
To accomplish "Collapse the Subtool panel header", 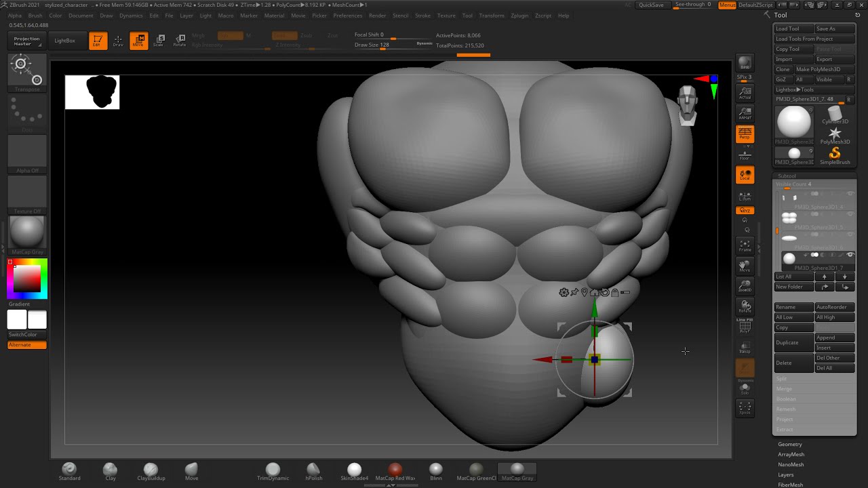I will point(787,176).
